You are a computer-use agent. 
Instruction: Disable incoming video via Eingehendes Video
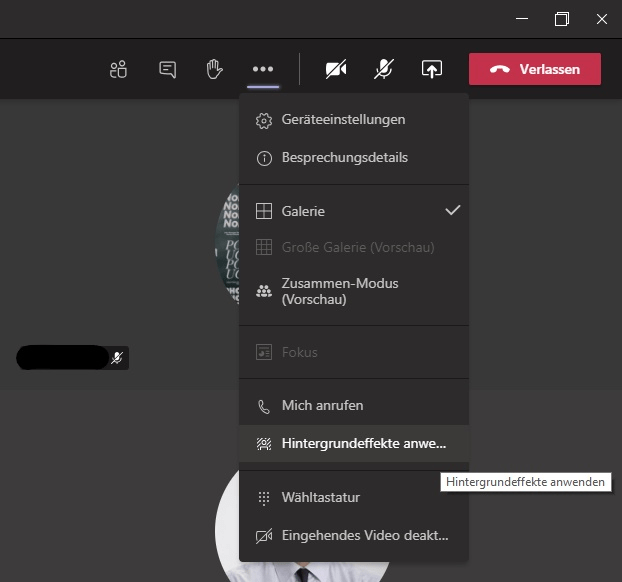[x=354, y=536]
